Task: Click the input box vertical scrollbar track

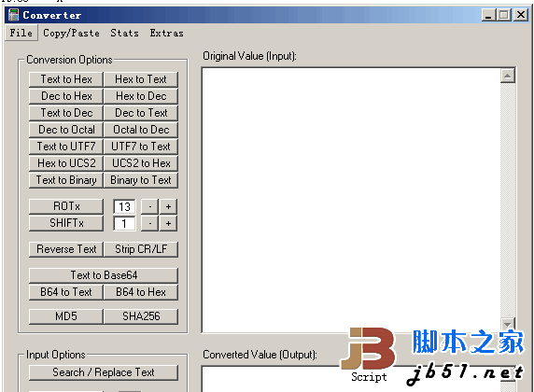Action: [508, 201]
